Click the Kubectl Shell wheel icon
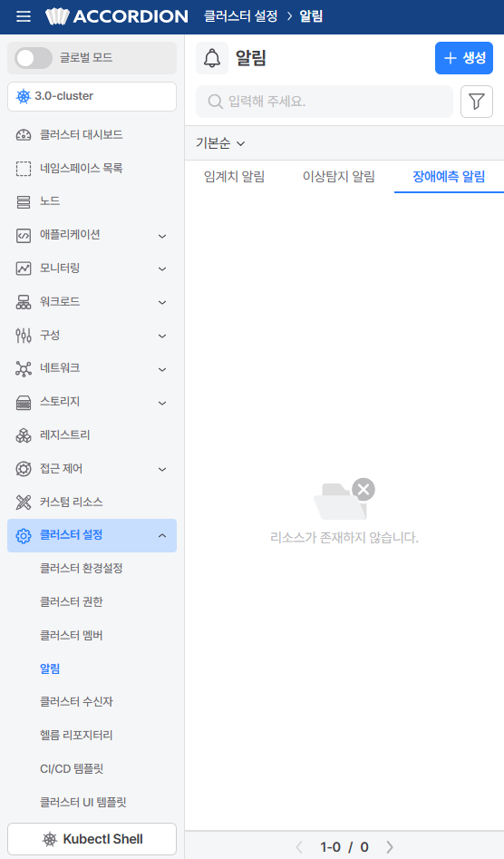The height and width of the screenshot is (859, 504). coord(50,839)
